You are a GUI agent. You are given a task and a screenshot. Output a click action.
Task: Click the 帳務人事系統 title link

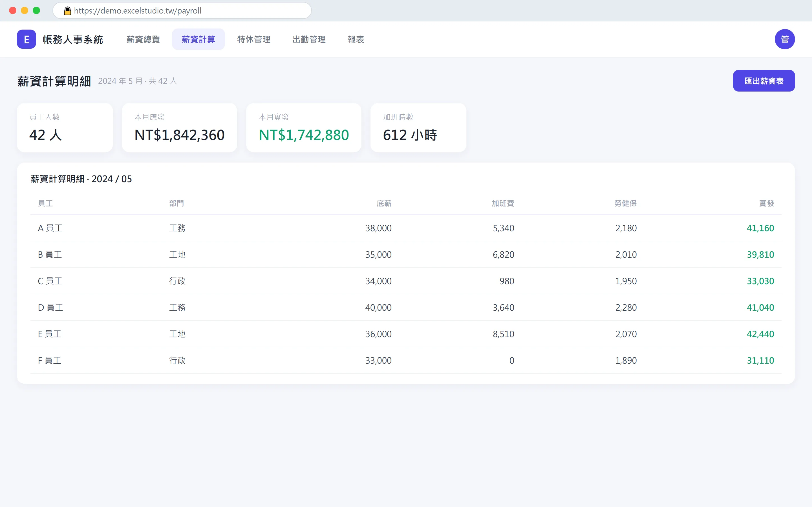click(x=73, y=39)
